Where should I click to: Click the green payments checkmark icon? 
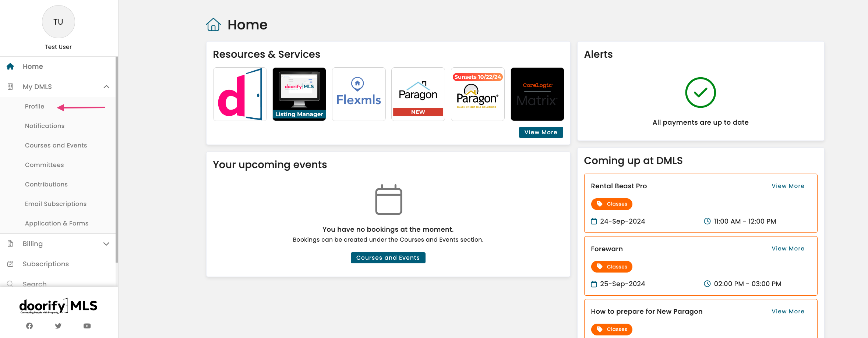701,93
